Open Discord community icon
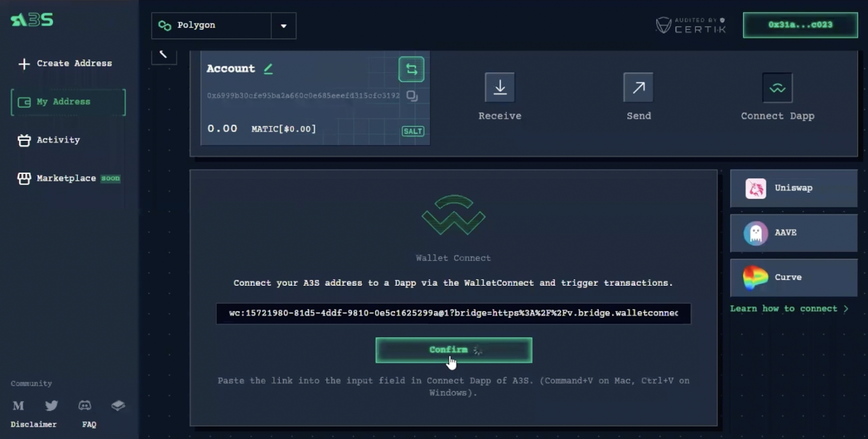Screen dimensions: 868x439 (x=85, y=405)
